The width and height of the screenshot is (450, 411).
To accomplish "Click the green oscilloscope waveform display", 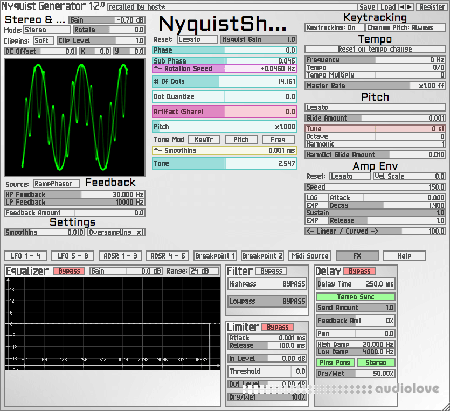I will 75,117.
